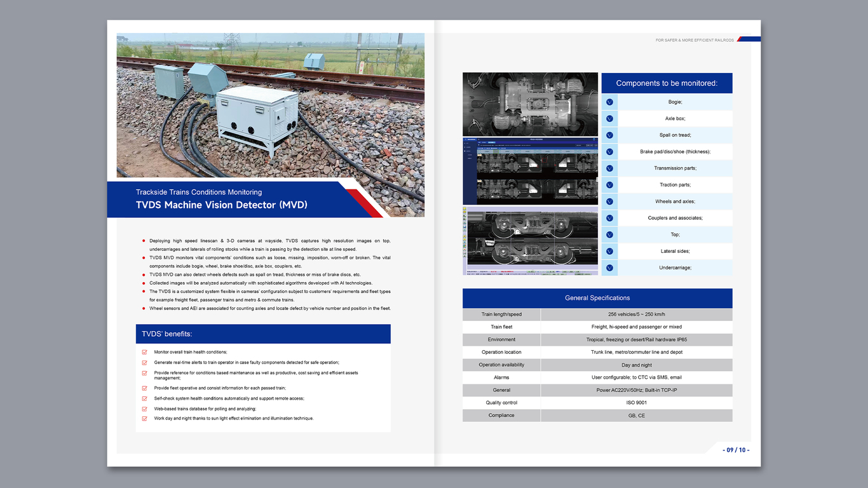Viewport: 868px width, 488px height.
Task: Click the Alarms label cell
Action: (501, 377)
